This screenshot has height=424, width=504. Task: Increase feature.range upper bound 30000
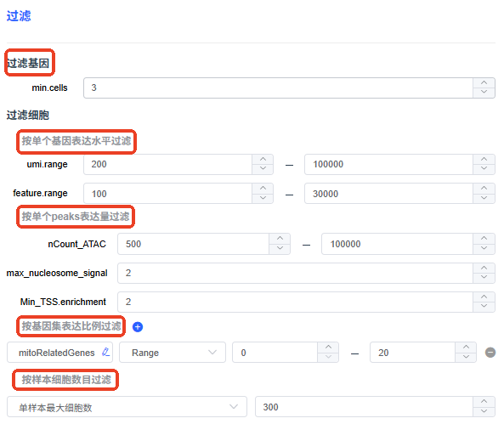tap(484, 189)
